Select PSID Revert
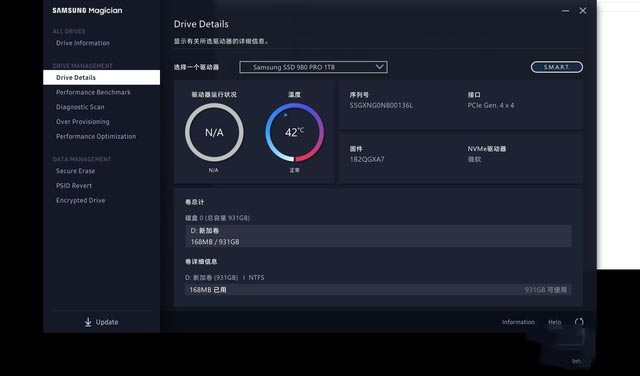This screenshot has height=376, width=640. [74, 186]
